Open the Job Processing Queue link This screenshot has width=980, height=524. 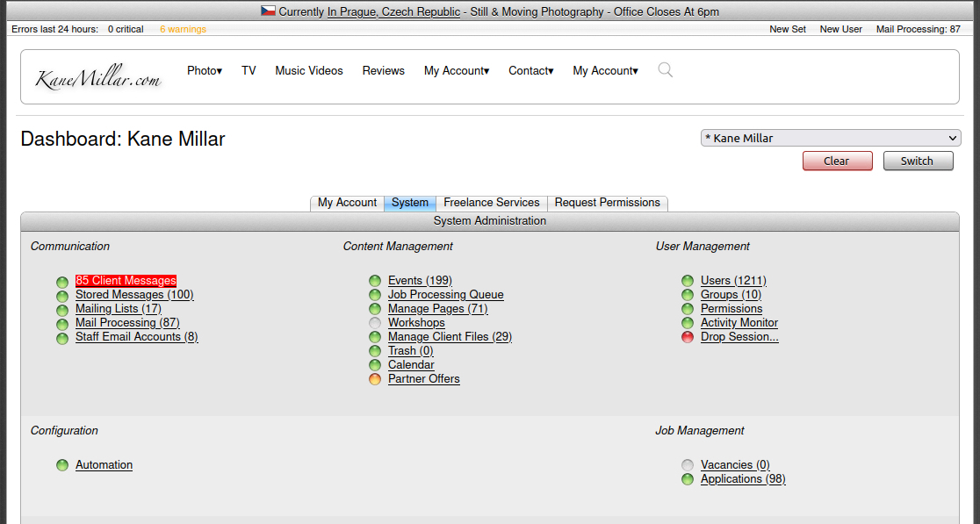[x=445, y=295]
